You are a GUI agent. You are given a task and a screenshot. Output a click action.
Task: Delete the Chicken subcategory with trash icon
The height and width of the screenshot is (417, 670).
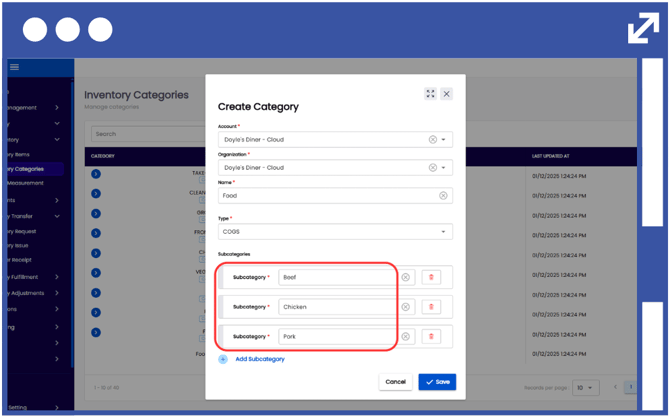[431, 307]
